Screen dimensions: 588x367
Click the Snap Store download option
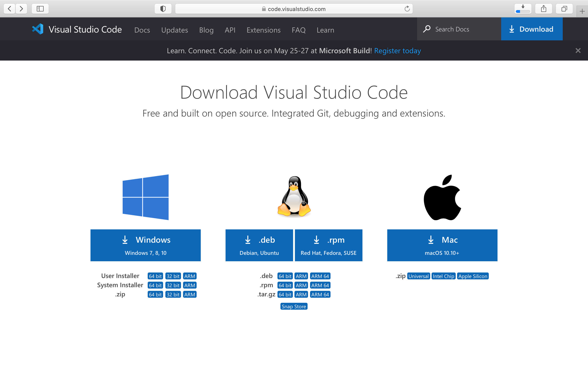pos(294,306)
